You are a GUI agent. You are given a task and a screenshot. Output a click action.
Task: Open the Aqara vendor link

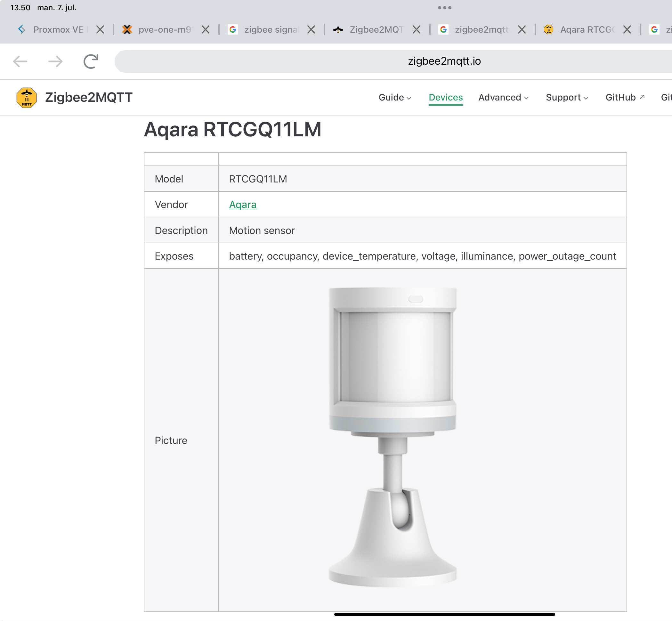pyautogui.click(x=243, y=204)
